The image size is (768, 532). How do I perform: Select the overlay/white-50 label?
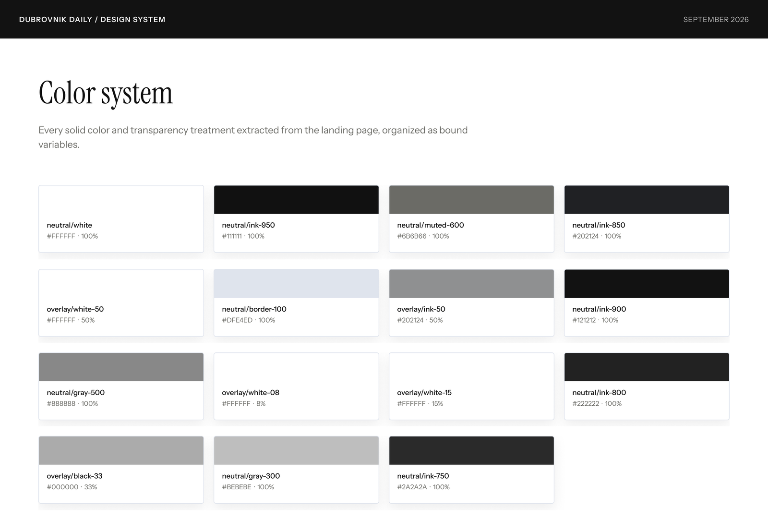(75, 309)
